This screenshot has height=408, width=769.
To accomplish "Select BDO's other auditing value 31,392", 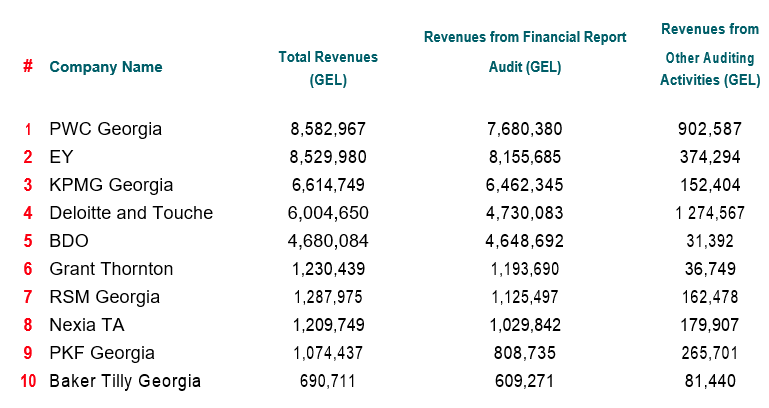I will (710, 241).
